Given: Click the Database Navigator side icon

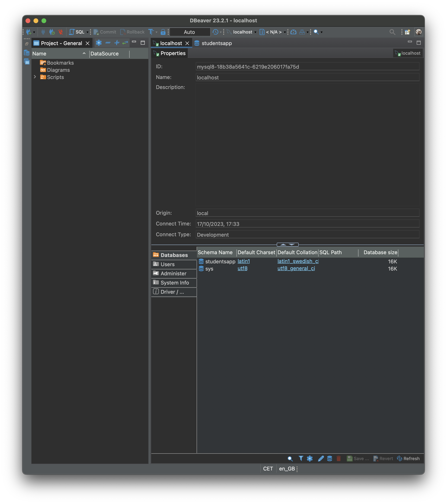Looking at the screenshot, I should pos(27,53).
